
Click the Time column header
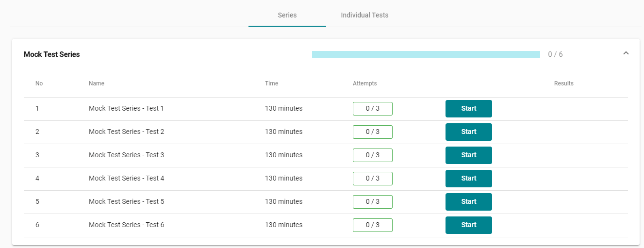click(271, 83)
